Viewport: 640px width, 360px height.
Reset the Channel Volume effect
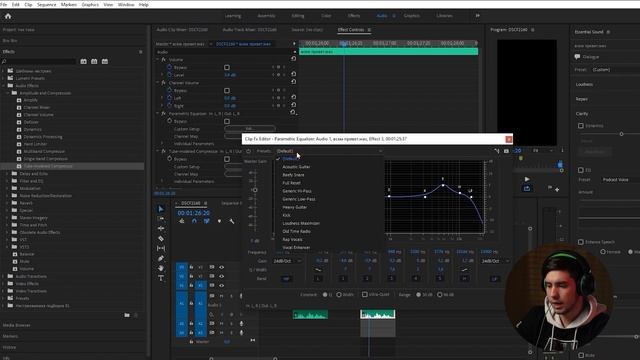pos(293,82)
